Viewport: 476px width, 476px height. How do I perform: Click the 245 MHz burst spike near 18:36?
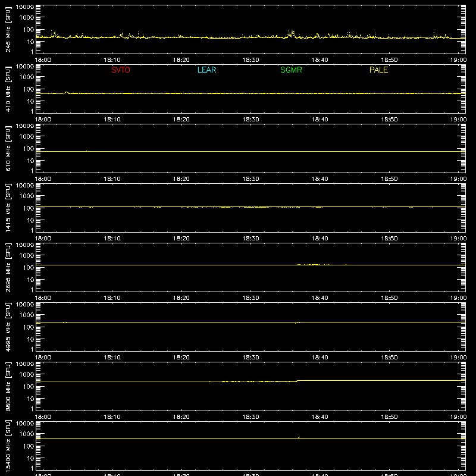click(292, 33)
